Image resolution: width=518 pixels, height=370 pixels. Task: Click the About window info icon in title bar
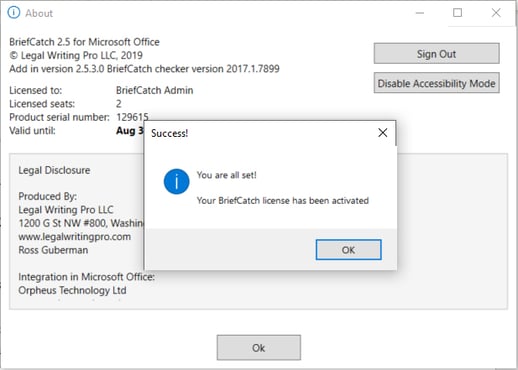14,13
